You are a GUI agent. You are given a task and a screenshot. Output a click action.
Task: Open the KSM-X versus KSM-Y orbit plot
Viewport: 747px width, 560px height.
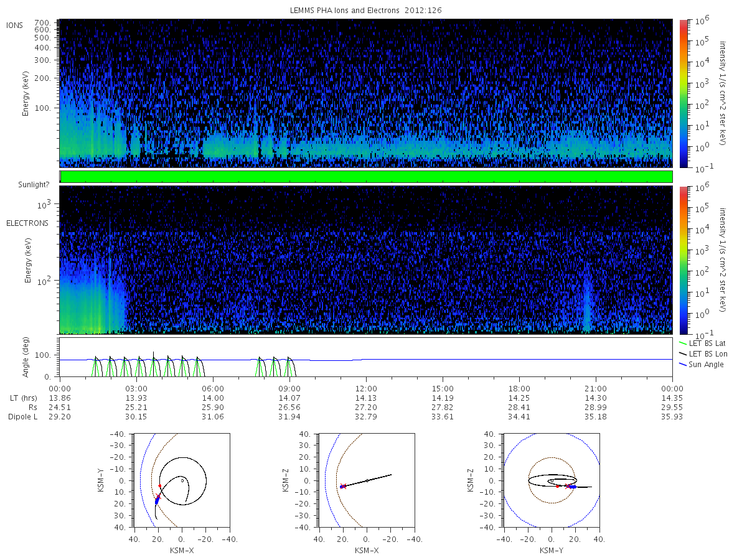click(181, 480)
